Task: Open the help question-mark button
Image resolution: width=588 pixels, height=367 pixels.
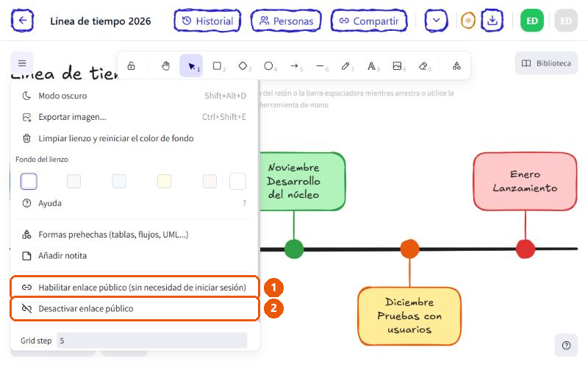Action: (566, 345)
